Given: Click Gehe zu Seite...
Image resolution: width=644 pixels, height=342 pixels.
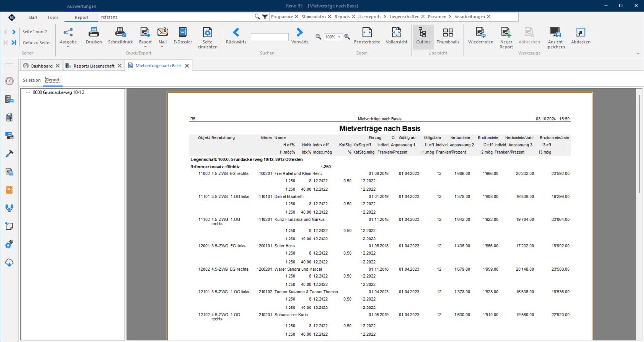Looking at the screenshot, I should click(37, 43).
